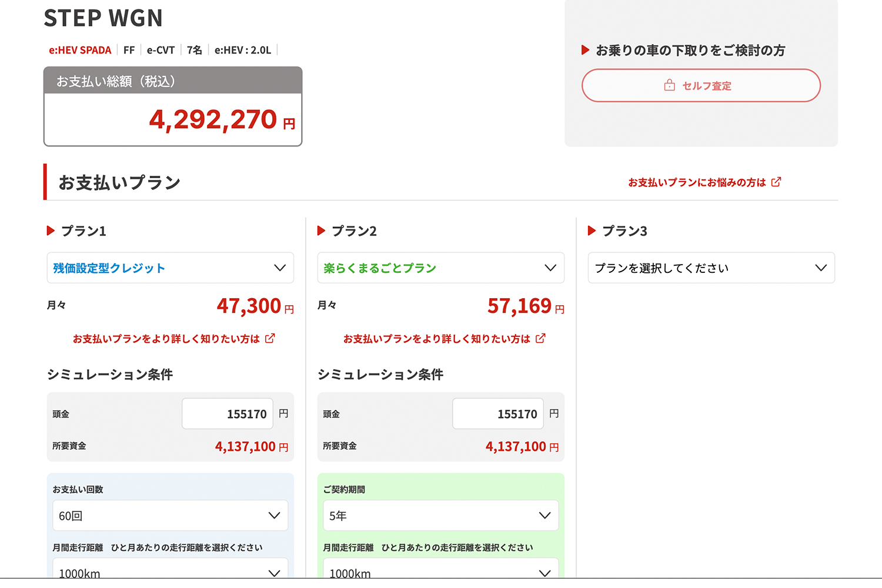
Task: Click the red arrow icon beside 下取り heading
Action: (x=584, y=50)
